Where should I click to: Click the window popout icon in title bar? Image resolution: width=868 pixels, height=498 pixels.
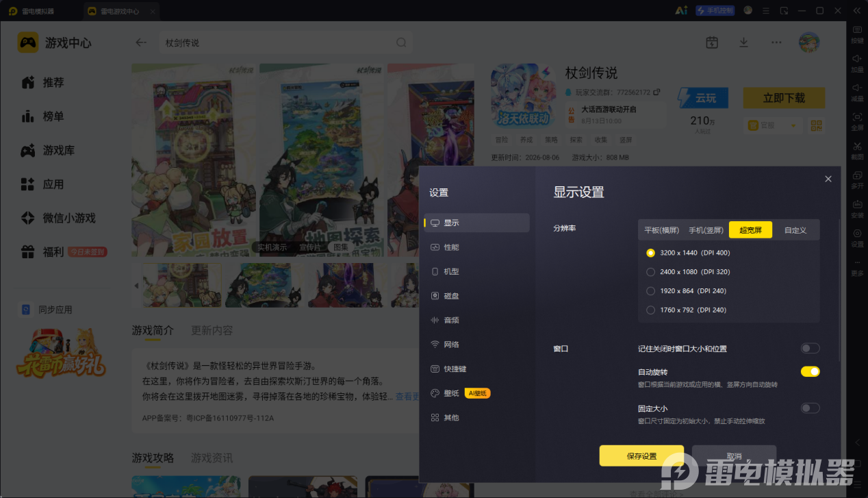pos(784,10)
